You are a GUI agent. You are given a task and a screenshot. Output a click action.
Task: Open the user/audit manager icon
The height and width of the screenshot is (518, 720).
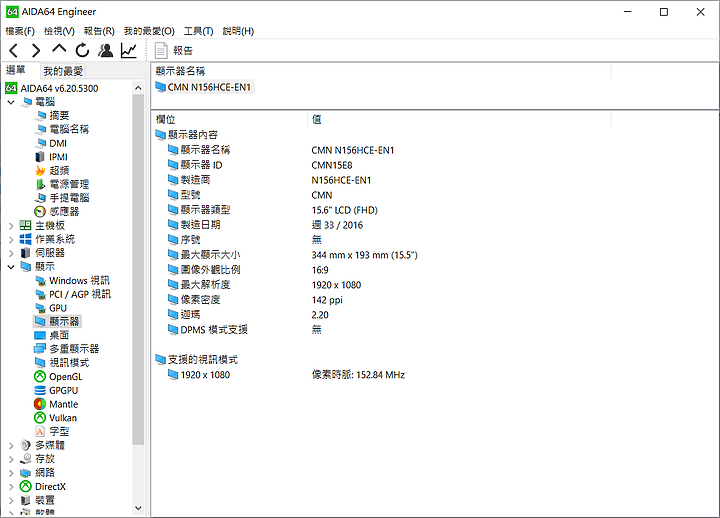click(x=106, y=51)
